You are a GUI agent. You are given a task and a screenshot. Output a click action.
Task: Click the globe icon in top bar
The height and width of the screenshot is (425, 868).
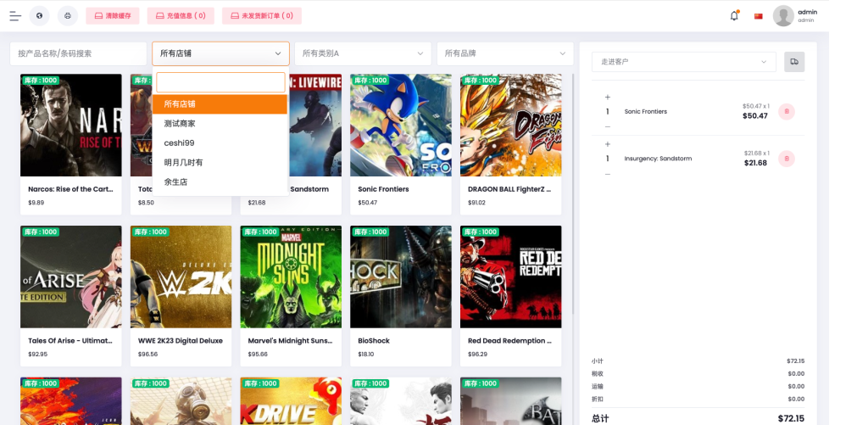click(39, 15)
